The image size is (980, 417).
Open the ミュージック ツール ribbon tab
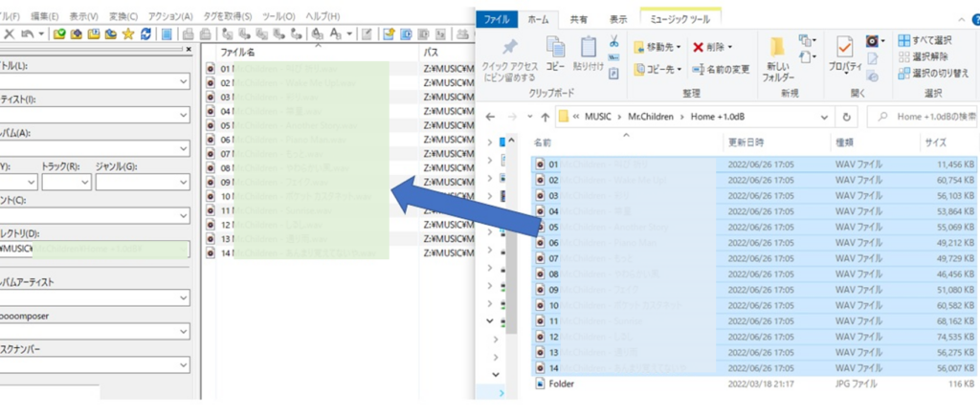click(681, 17)
